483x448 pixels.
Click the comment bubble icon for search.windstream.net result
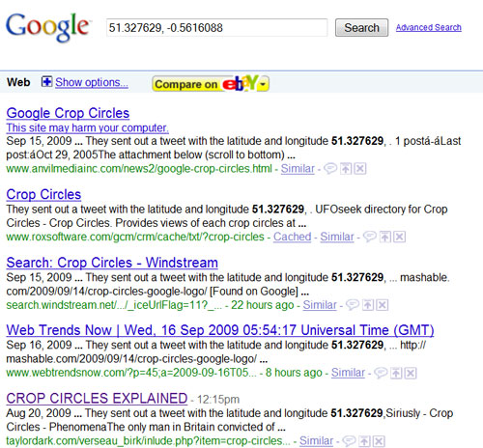353,305
